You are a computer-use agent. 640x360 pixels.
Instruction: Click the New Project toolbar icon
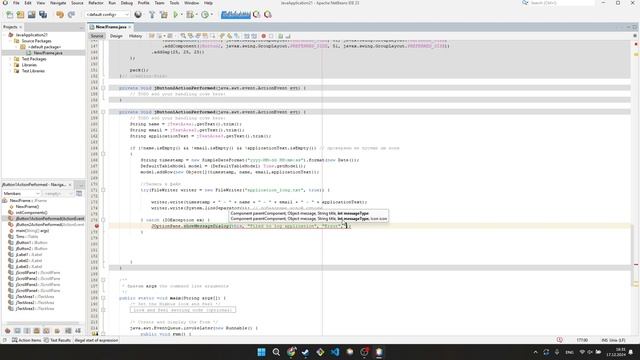(x=20, y=15)
